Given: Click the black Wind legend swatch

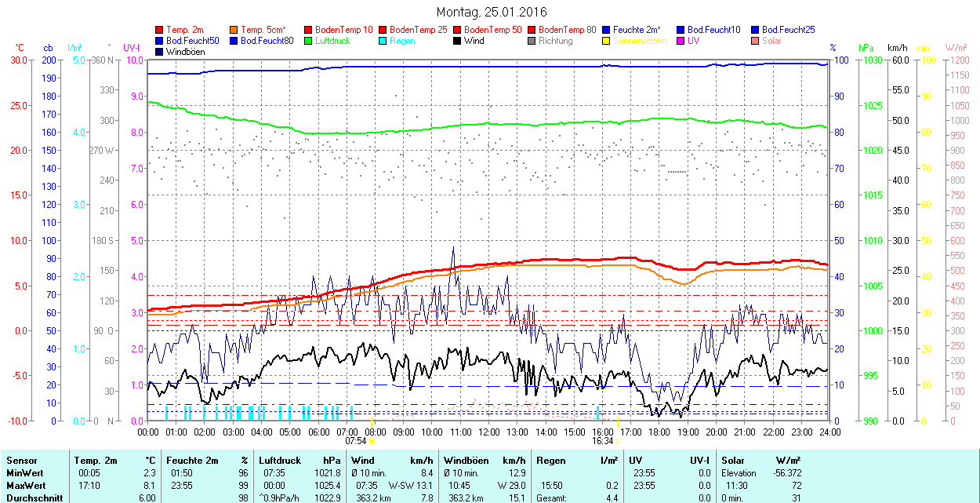Looking at the screenshot, I should coord(457,41).
